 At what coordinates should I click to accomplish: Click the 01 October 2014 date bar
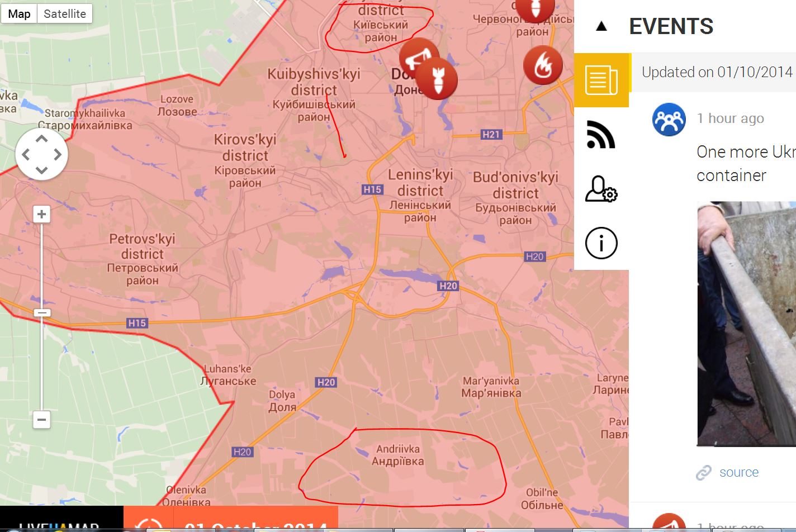pos(231,519)
